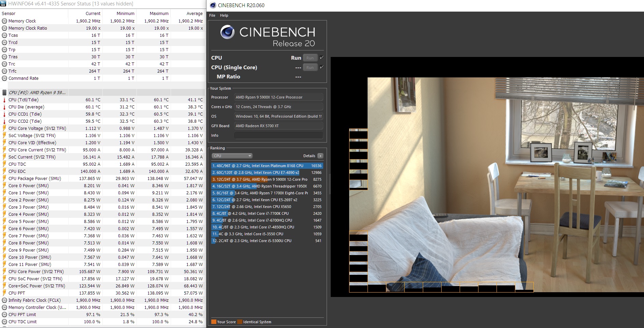Click the lightning icon beside CPU Core Current
The image size is (644, 328).
[4, 150]
